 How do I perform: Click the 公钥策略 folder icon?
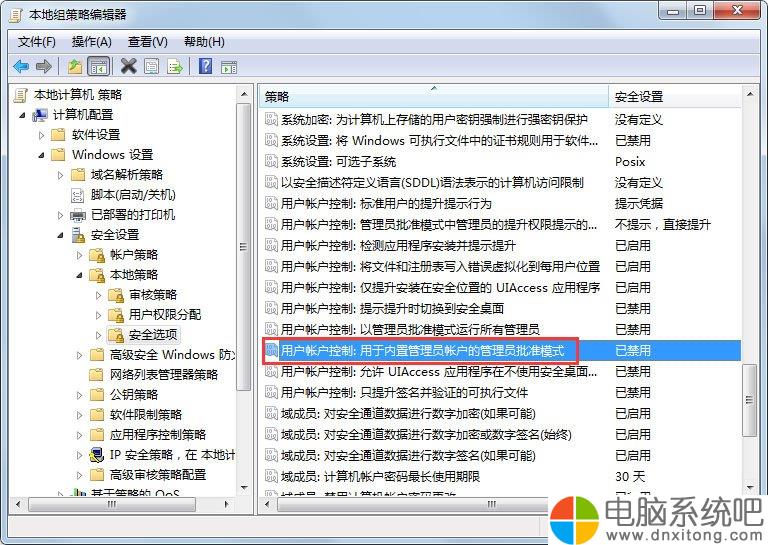pyautogui.click(x=97, y=395)
